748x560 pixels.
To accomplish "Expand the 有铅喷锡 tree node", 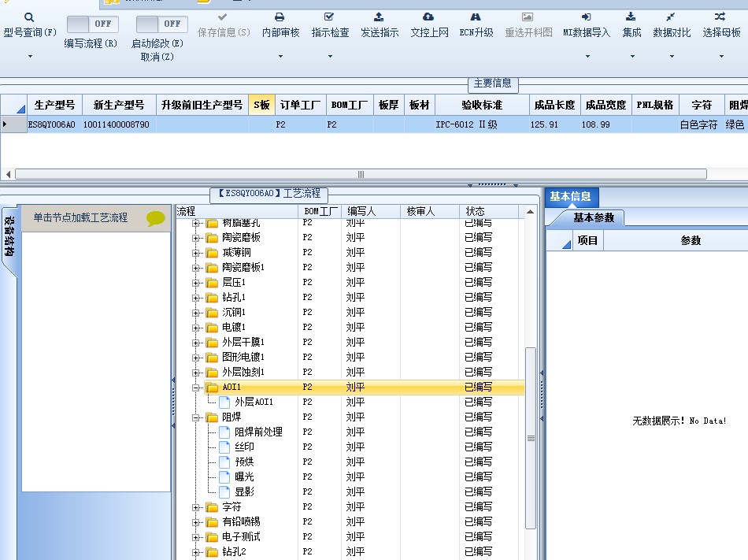I will pyautogui.click(x=195, y=522).
